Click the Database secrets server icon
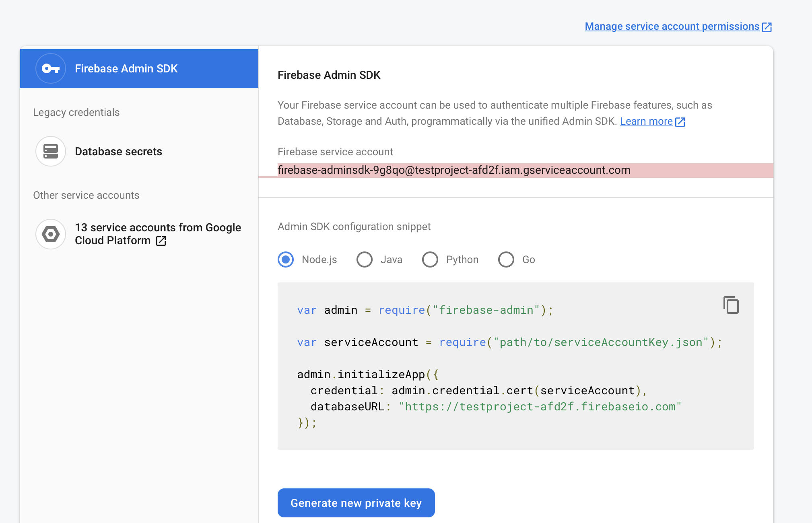Screen dimensions: 812x523 pos(50,152)
